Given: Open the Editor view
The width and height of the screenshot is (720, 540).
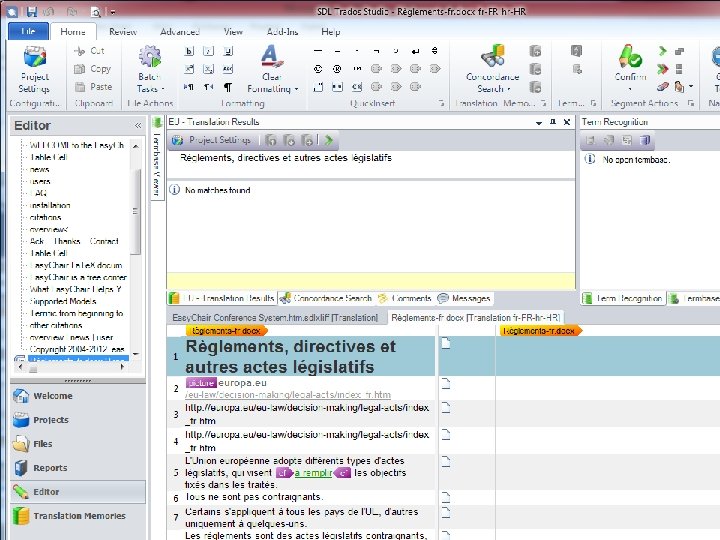Looking at the screenshot, I should [x=78, y=492].
